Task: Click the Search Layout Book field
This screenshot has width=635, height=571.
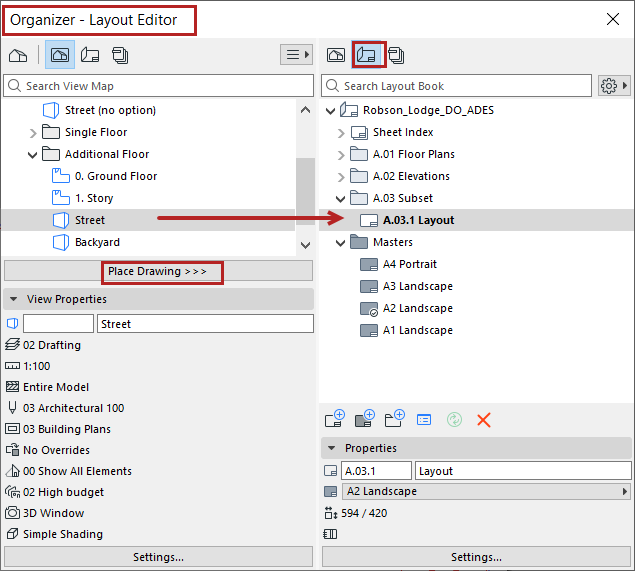Action: click(456, 86)
